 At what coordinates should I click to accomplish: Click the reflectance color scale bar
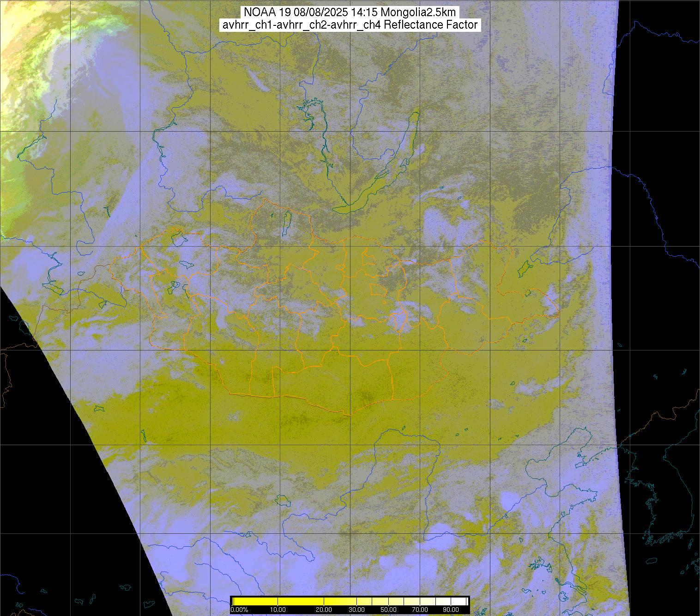pos(350,601)
